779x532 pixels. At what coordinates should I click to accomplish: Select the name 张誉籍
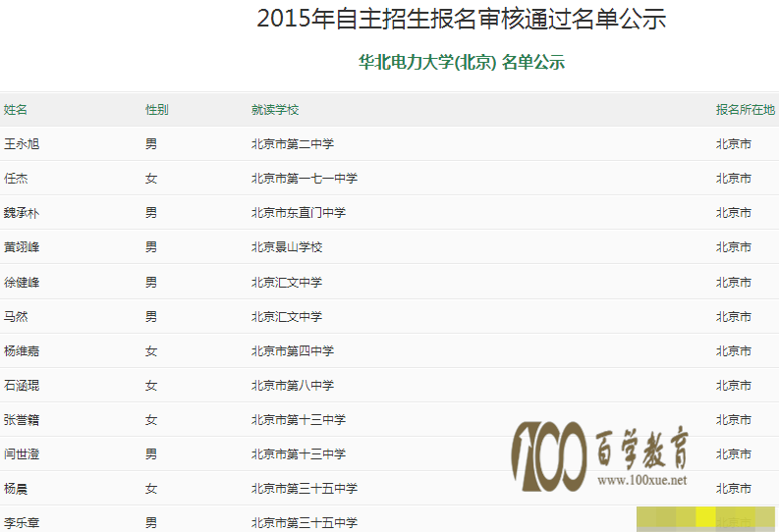tap(22, 420)
